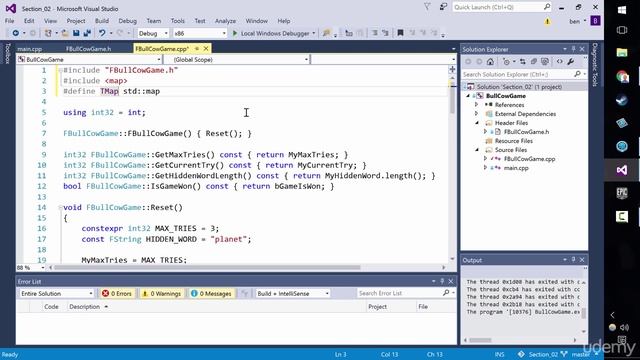
Task: Open the Toolbox side tab
Action: [7, 53]
